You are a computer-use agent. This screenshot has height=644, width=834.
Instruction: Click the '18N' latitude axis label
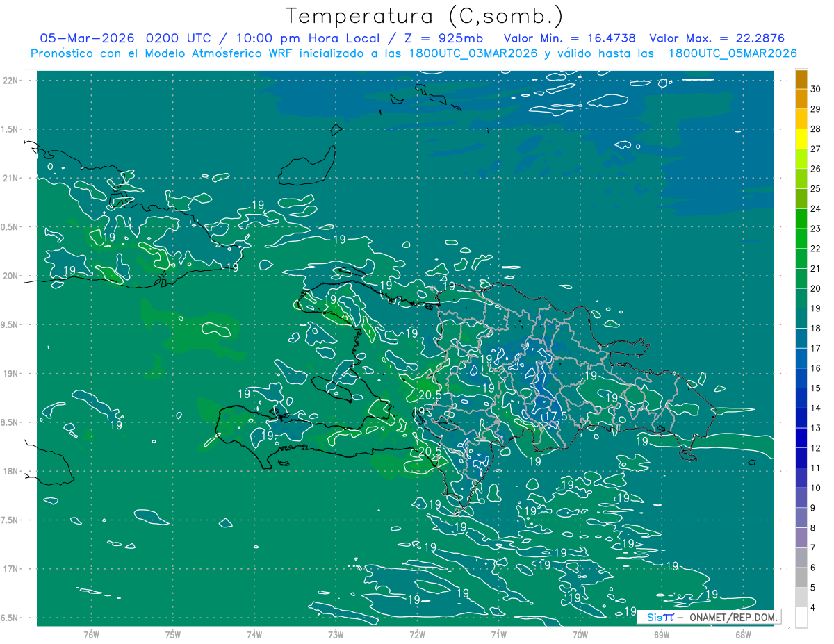click(11, 472)
